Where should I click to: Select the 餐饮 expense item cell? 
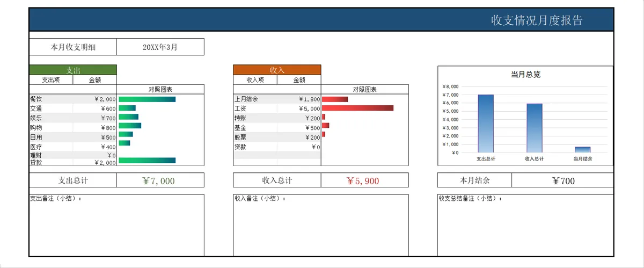point(51,99)
